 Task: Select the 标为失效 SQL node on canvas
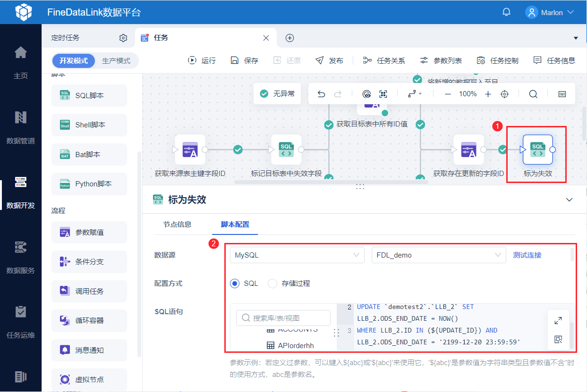[538, 150]
